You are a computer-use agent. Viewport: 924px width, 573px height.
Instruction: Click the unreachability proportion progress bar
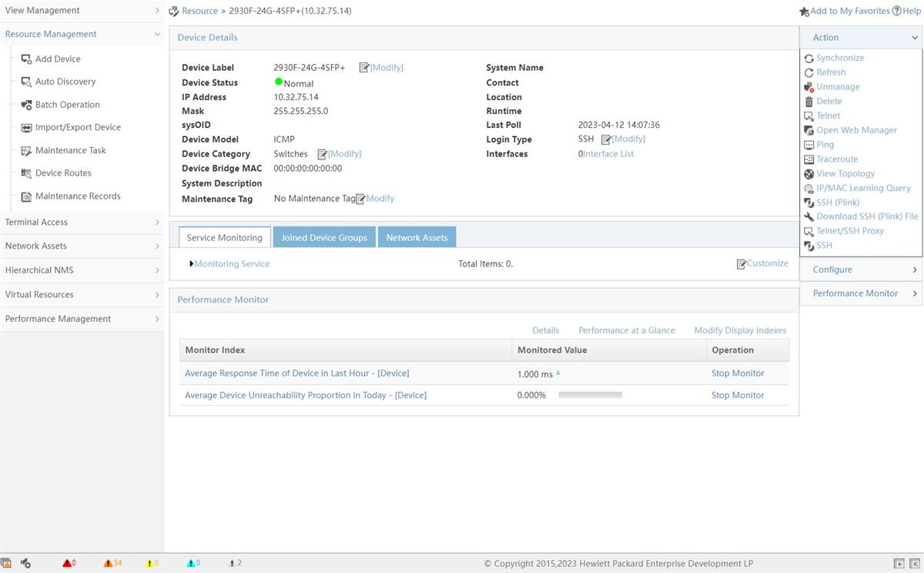[x=590, y=395]
